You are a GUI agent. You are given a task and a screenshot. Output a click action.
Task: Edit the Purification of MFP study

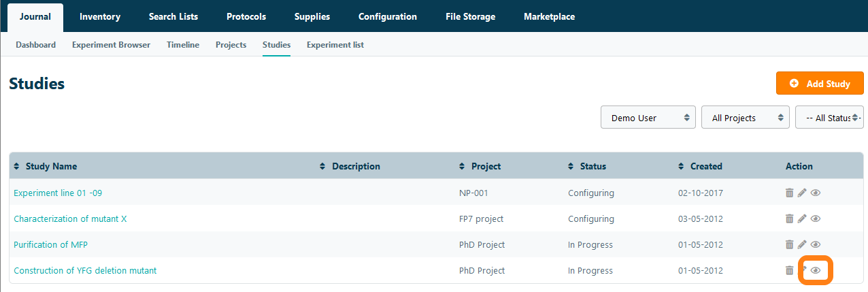802,245
